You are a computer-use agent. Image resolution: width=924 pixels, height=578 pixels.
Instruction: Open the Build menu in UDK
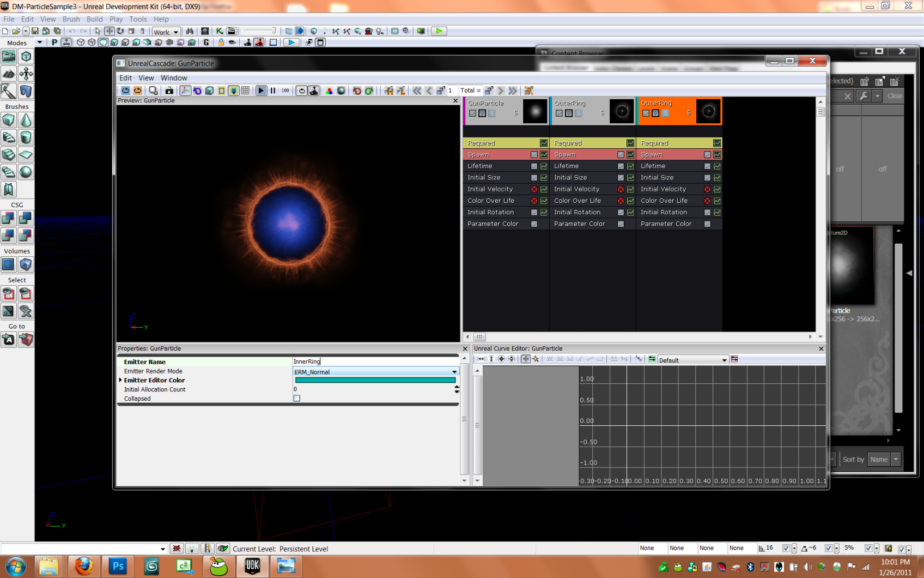[94, 19]
